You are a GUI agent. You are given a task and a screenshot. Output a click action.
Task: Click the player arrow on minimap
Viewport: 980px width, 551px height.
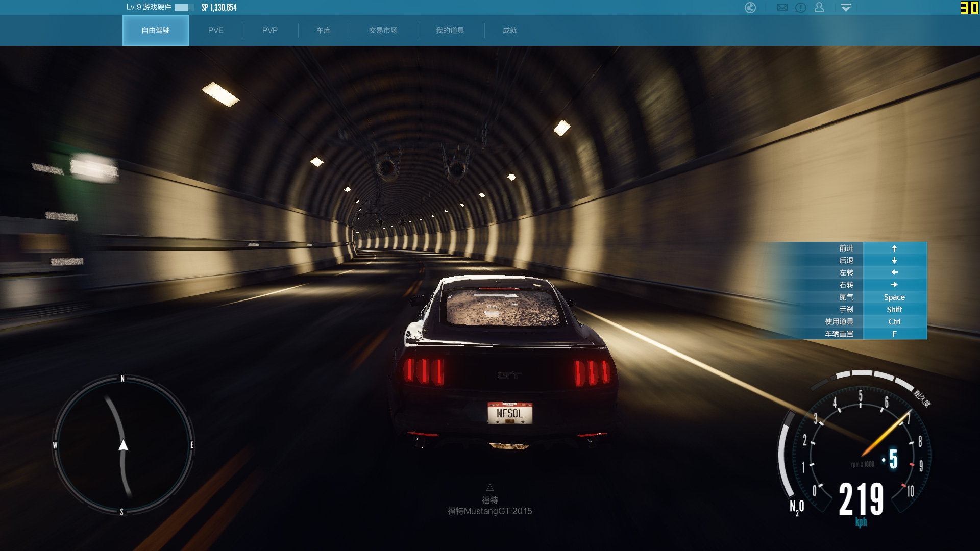[x=123, y=445]
